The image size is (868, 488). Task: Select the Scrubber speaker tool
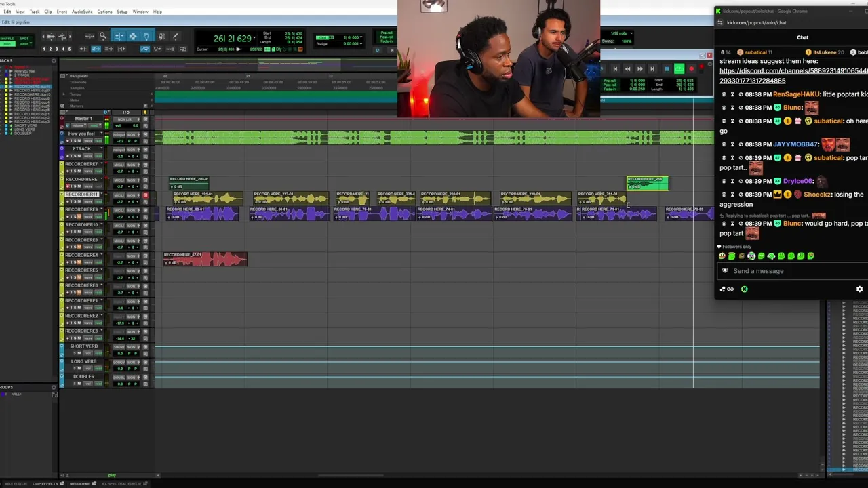pyautogui.click(x=163, y=36)
